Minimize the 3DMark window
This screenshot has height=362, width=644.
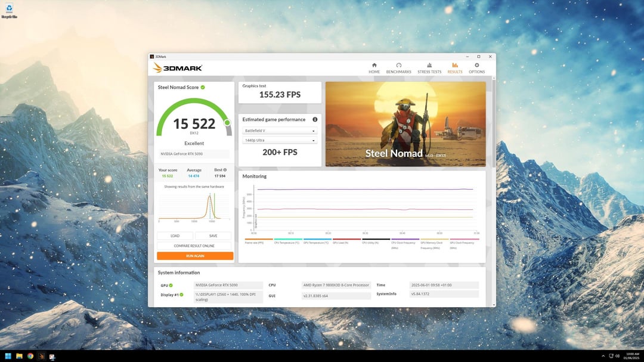pos(467,57)
